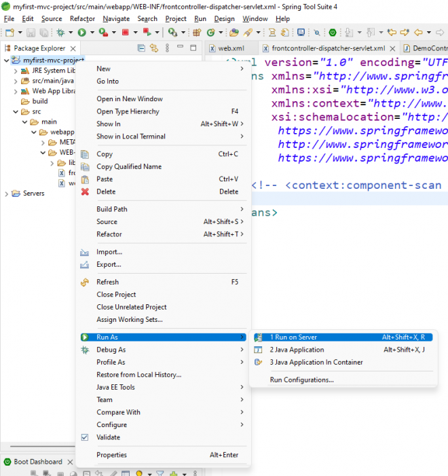Click the Open Console monitor icon
Screen dimensions: 448x476
click(x=301, y=32)
